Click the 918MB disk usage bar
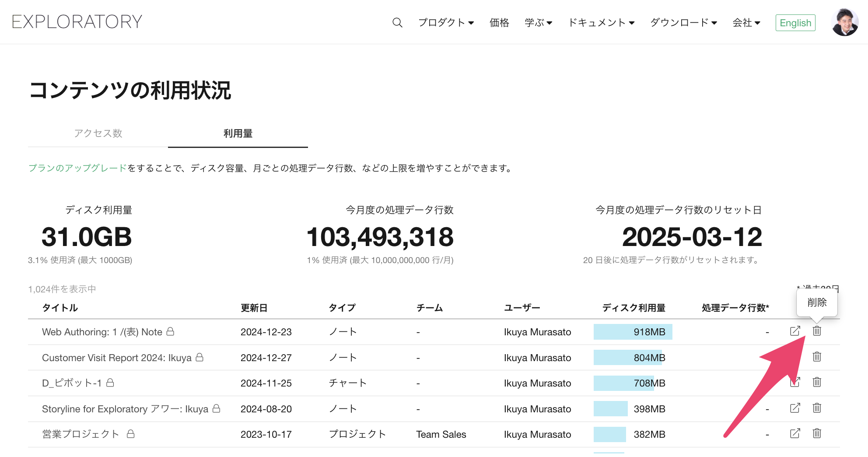Screen dimensions: 868x457 (x=633, y=332)
